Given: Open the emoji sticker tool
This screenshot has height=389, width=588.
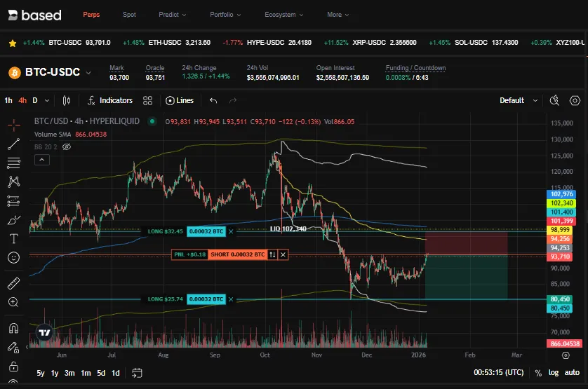Looking at the screenshot, I should point(13,257).
